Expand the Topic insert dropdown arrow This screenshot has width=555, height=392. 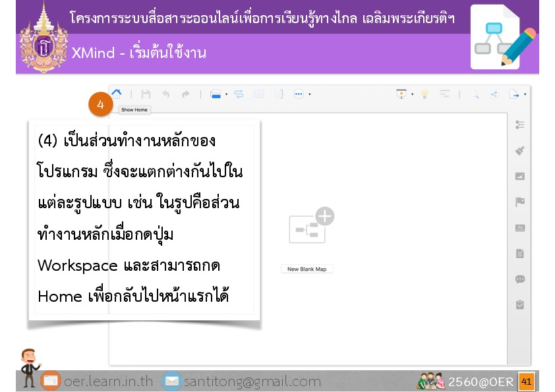click(x=226, y=94)
